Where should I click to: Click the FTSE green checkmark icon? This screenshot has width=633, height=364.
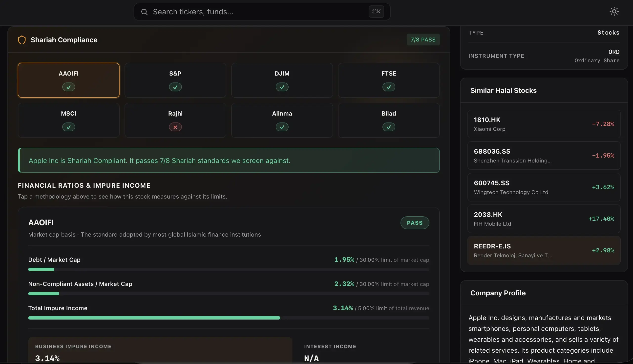click(x=389, y=87)
